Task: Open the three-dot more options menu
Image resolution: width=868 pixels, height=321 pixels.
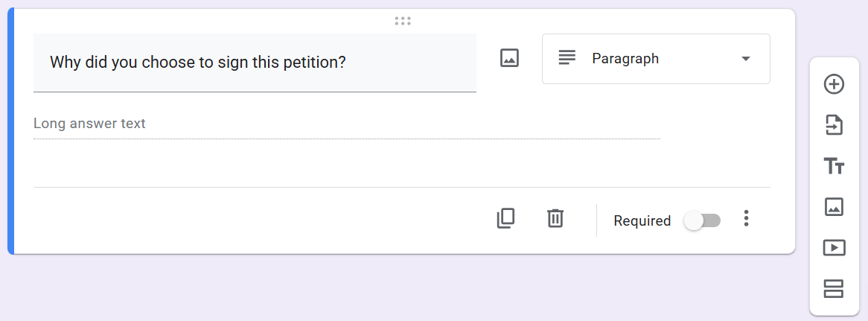Action: [x=746, y=219]
